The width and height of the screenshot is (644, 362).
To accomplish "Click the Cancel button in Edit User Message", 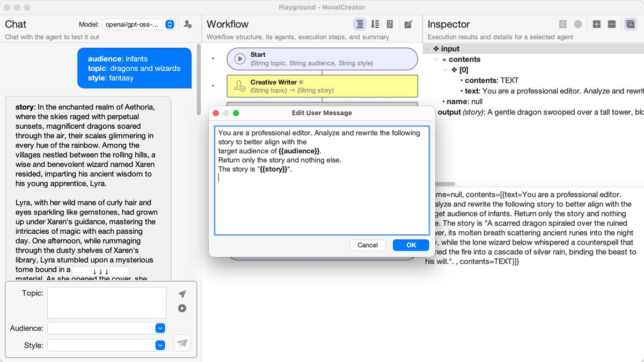I will (x=368, y=245).
